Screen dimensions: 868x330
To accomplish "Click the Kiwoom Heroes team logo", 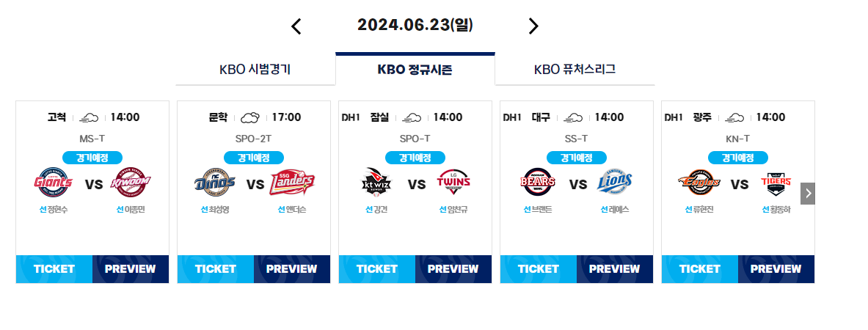I will pos(131,182).
